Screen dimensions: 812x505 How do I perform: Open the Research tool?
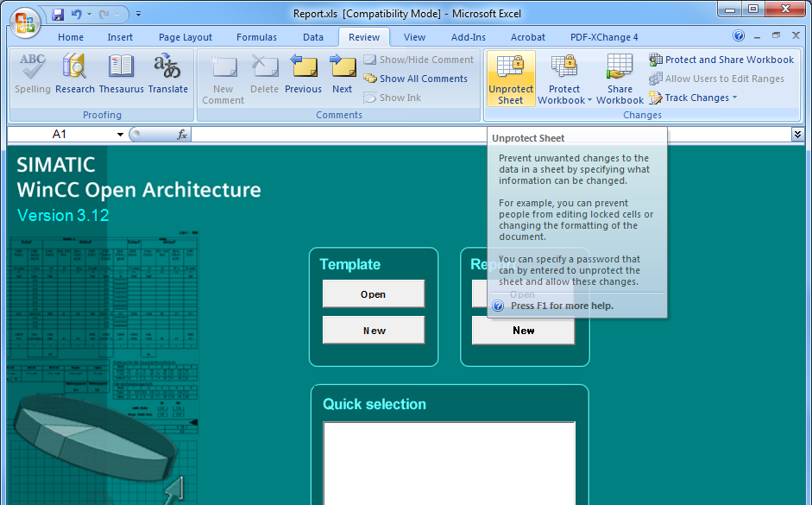tap(75, 67)
